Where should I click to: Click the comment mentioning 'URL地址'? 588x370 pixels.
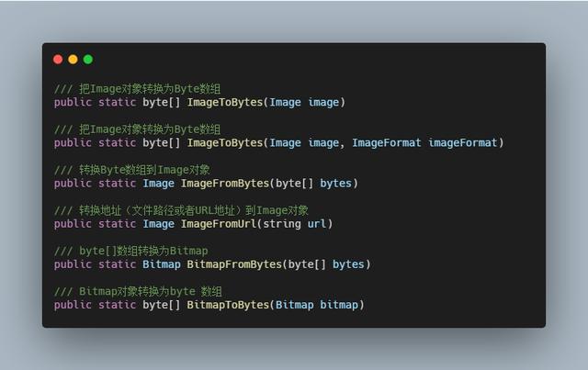tap(181, 210)
